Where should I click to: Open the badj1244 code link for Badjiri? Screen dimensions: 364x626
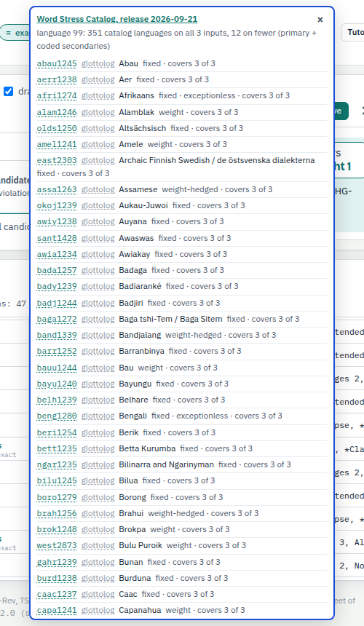pos(57,303)
